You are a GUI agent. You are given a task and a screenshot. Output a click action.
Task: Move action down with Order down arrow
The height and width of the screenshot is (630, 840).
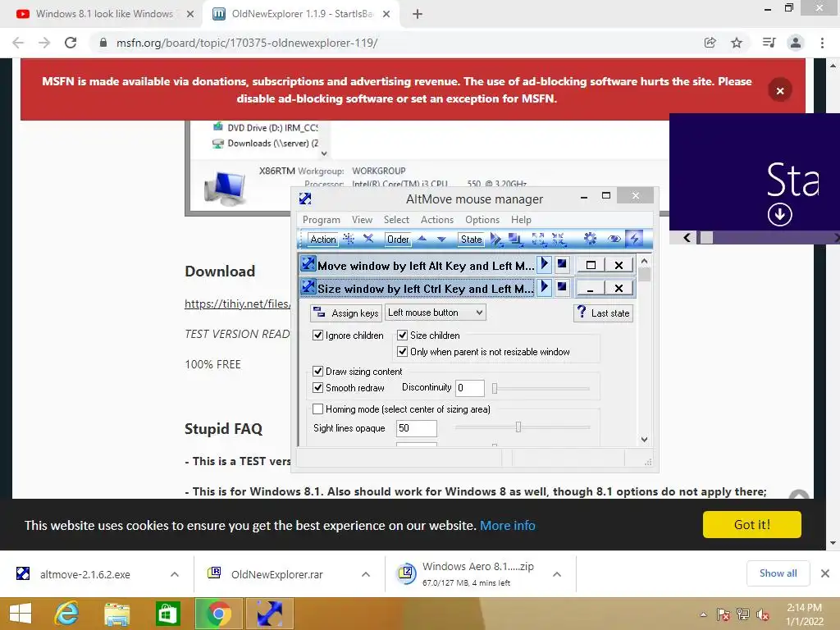pyautogui.click(x=441, y=239)
